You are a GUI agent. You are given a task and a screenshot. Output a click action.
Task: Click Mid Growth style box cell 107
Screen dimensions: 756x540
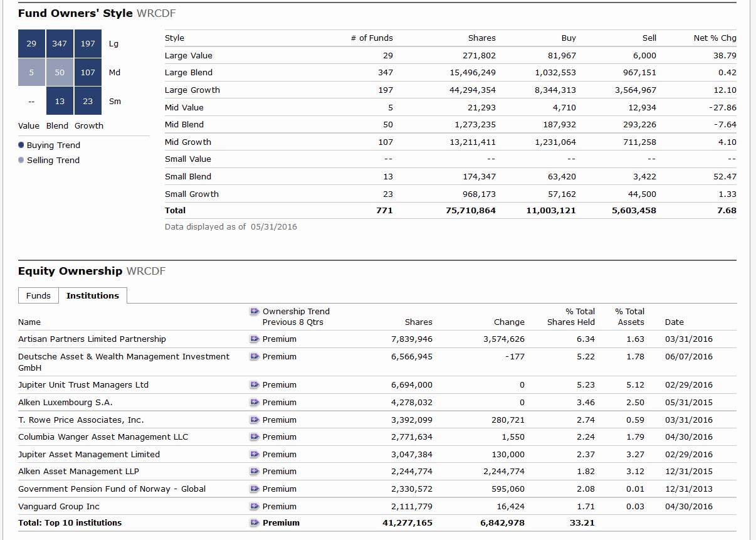tap(88, 73)
